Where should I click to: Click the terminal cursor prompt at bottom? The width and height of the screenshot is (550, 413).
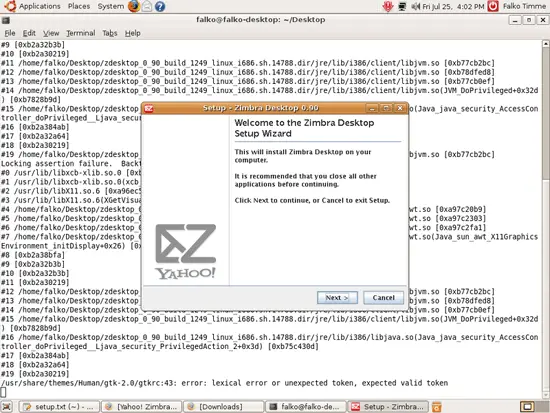coord(3,392)
